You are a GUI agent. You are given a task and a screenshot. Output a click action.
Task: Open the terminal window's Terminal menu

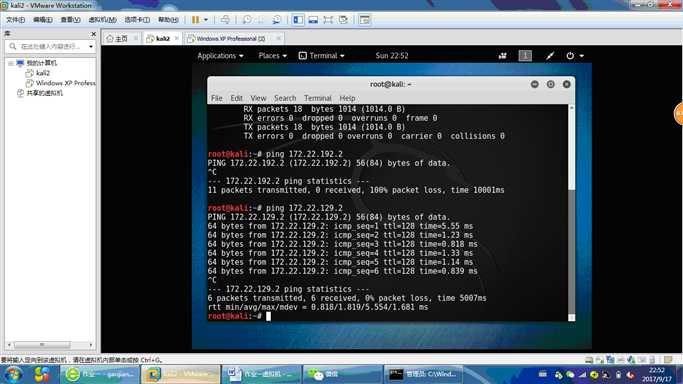pos(318,98)
